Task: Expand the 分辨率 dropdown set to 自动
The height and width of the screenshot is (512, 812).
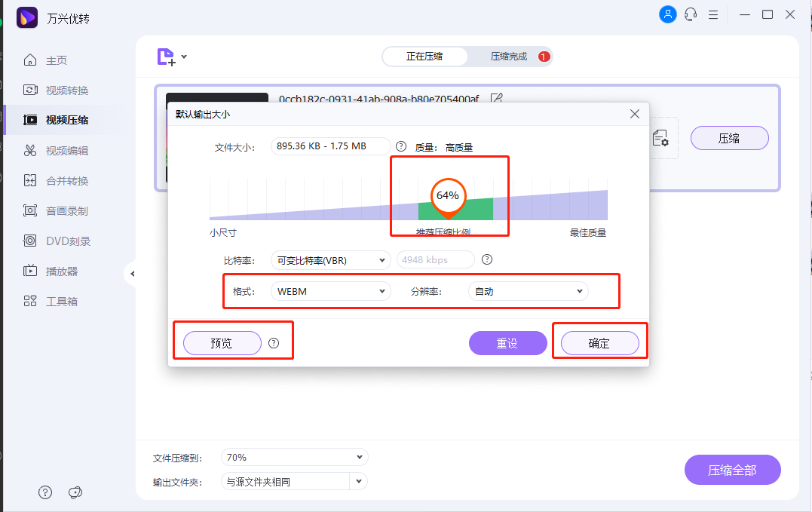Action: coord(528,291)
